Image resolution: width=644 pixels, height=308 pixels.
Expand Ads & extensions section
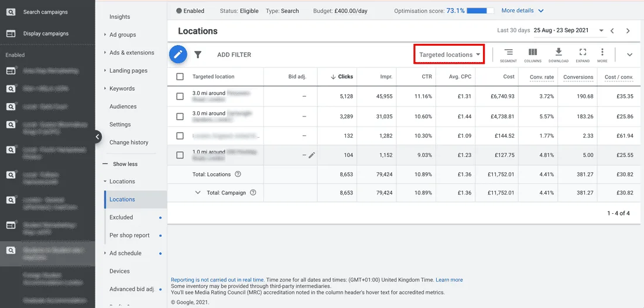tap(105, 53)
